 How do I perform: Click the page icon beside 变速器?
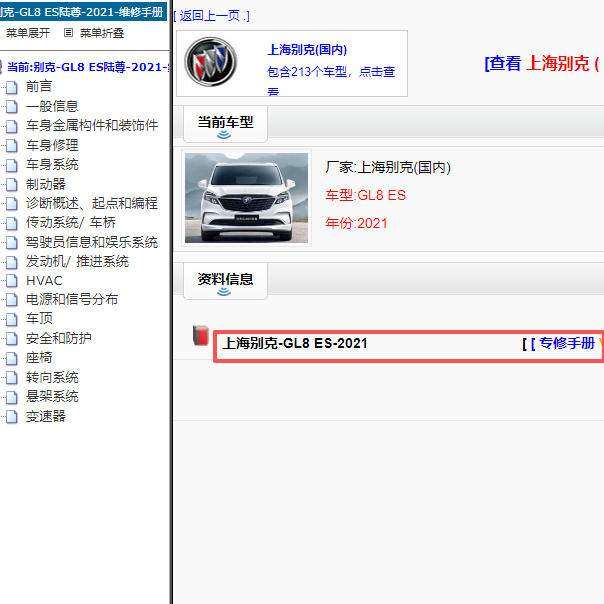click(12, 416)
